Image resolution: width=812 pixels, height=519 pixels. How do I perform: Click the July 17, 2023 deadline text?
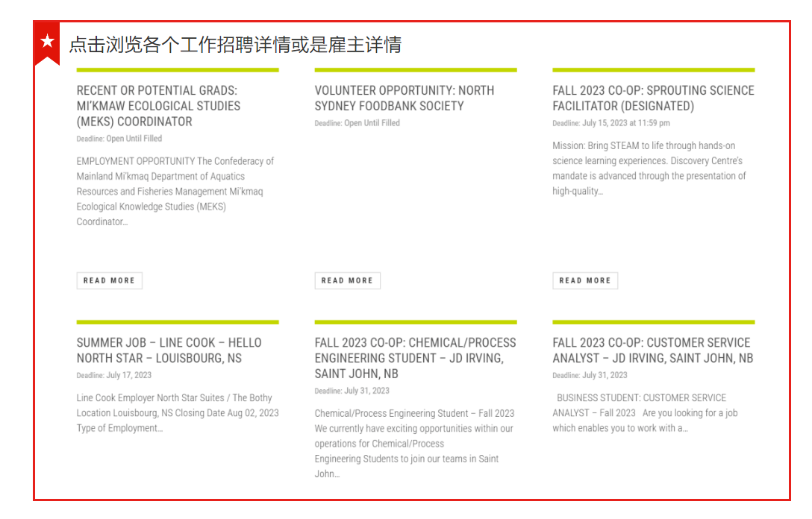tap(128, 375)
